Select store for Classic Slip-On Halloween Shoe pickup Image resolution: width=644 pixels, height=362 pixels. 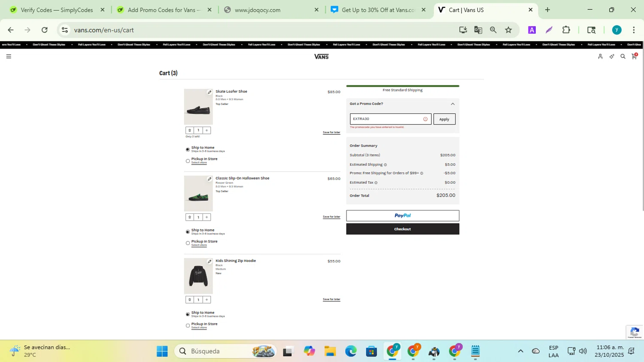click(x=199, y=245)
